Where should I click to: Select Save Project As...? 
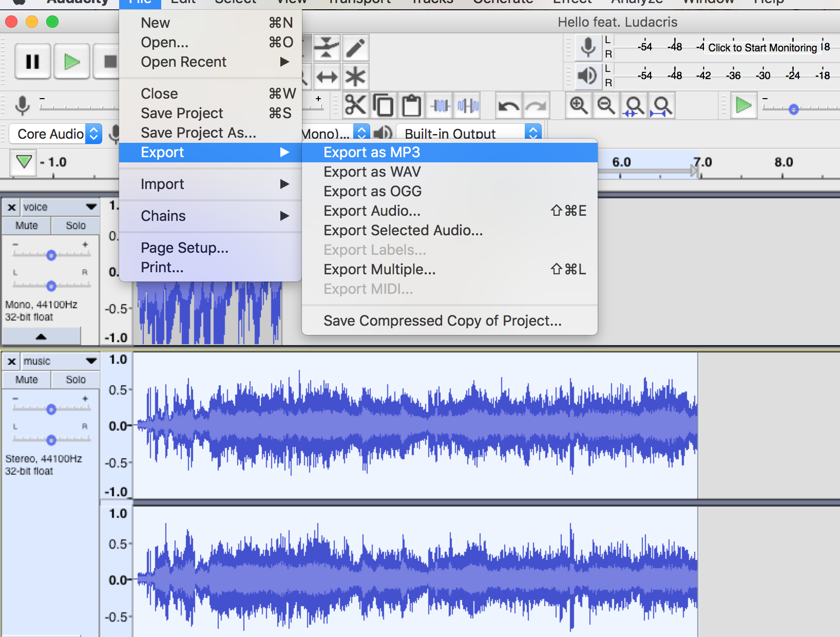(x=211, y=133)
